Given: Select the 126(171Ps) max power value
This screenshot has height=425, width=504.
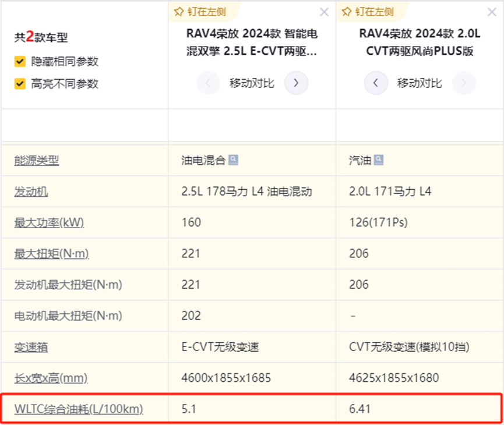Looking at the screenshot, I should click(x=378, y=222).
